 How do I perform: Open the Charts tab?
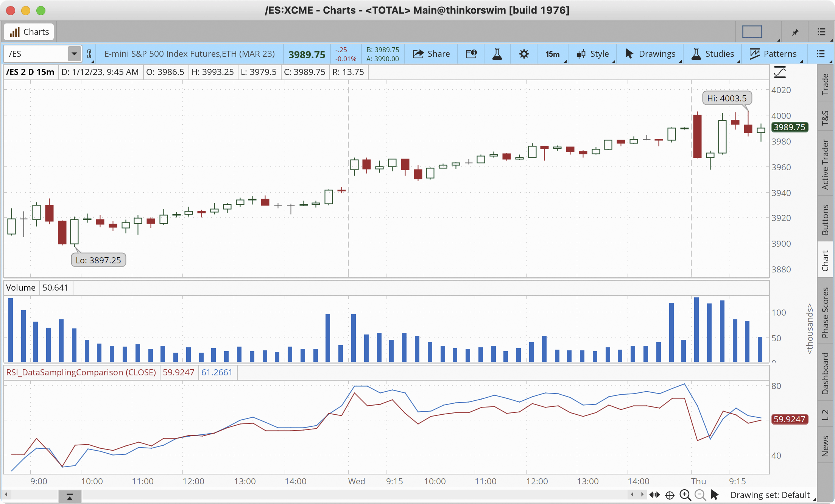click(x=29, y=32)
